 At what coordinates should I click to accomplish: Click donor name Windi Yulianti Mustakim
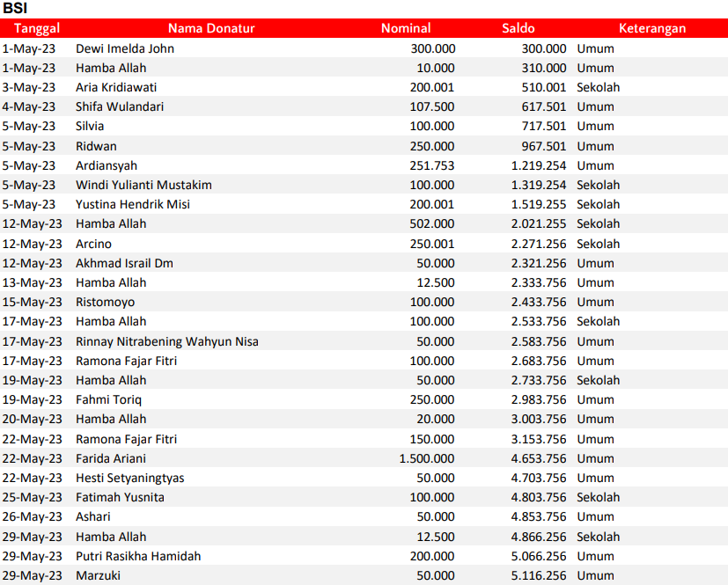point(143,185)
